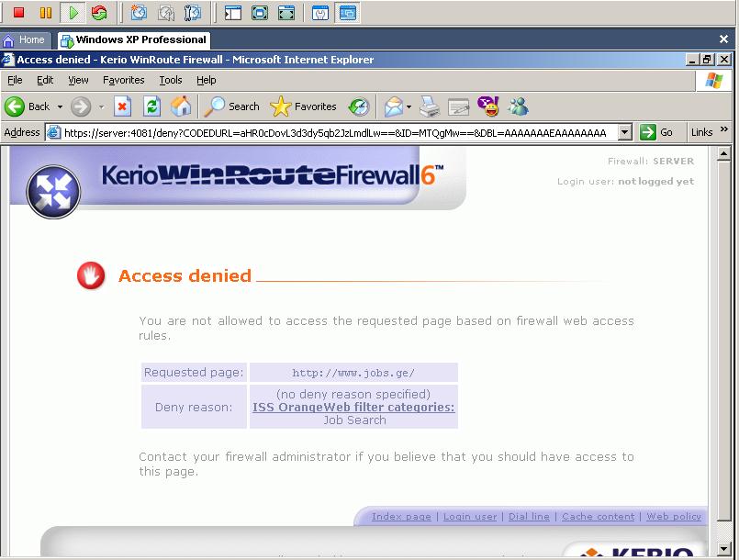This screenshot has height=560, width=739.
Task: Open the Mail options dropdown arrow
Action: pyautogui.click(x=409, y=107)
